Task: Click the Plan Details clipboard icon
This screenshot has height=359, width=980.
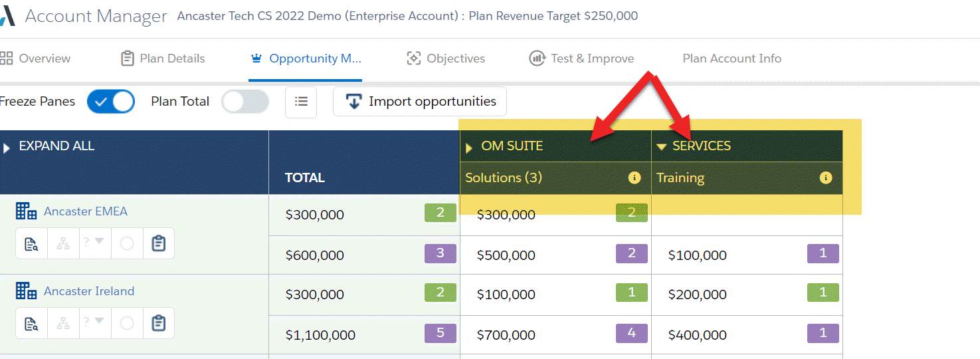Action: (x=128, y=59)
